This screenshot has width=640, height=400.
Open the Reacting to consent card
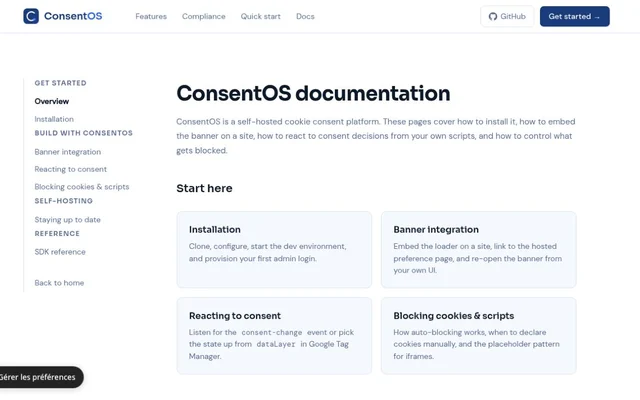point(274,336)
